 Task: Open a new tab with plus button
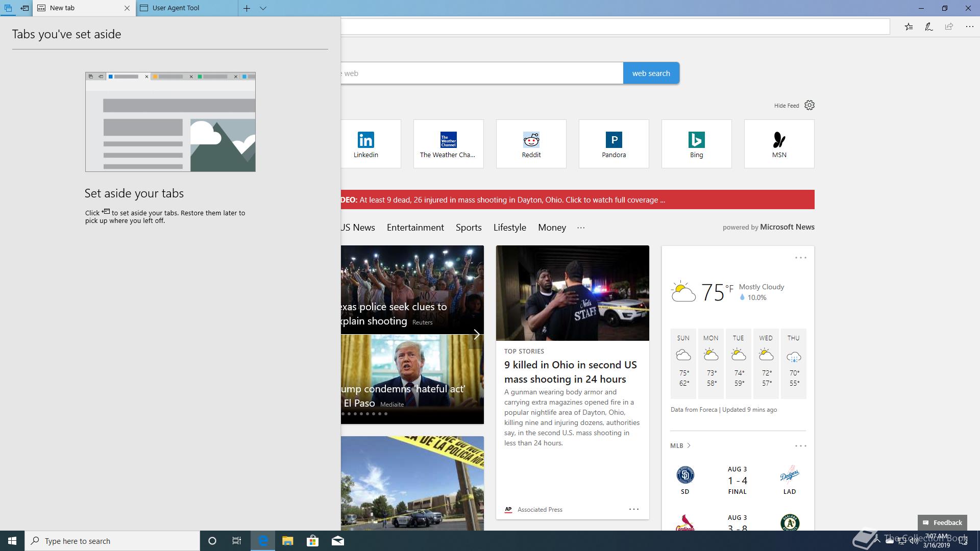(247, 8)
